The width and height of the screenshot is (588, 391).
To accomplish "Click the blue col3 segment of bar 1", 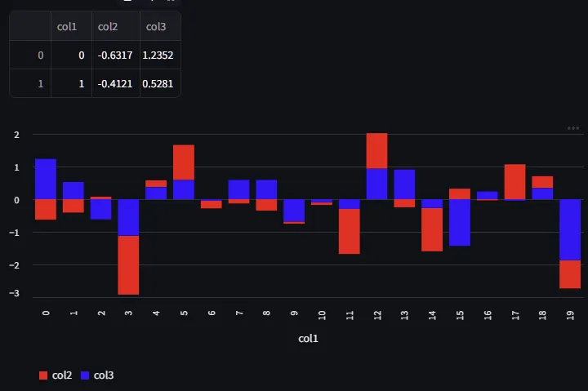I will coord(73,191).
